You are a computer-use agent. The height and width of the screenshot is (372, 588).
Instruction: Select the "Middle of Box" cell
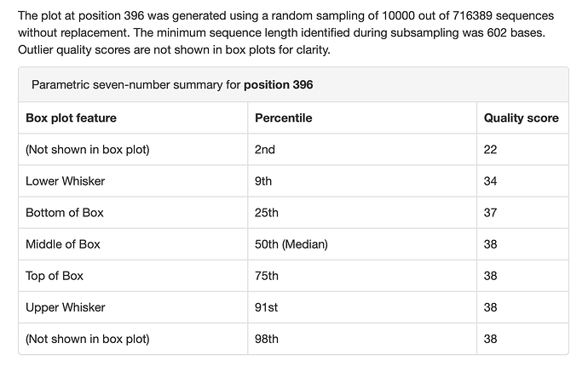63,244
